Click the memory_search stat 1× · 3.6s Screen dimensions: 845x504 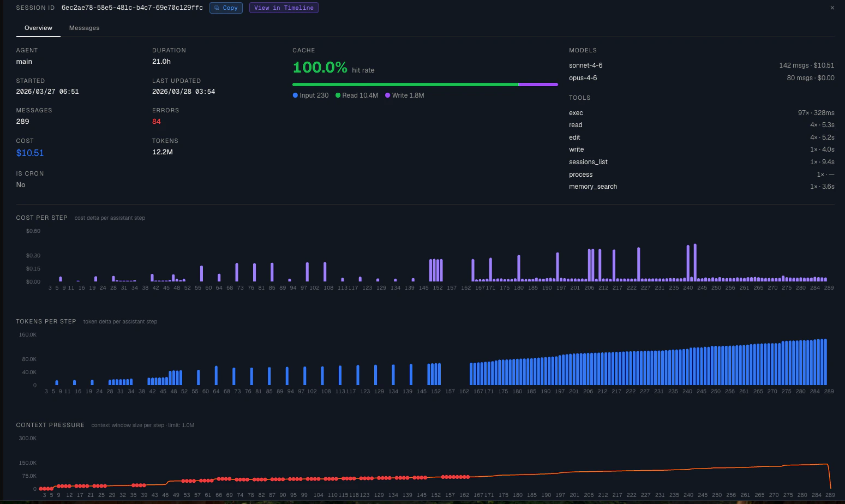pos(822,187)
